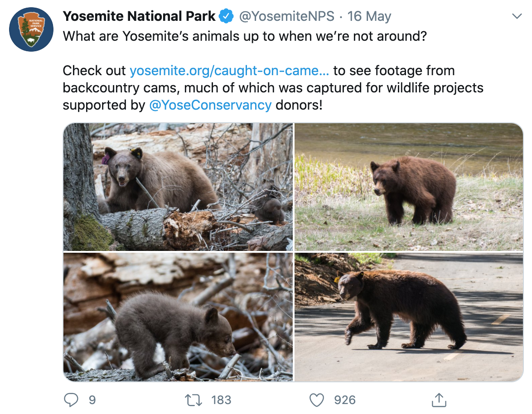Click the 9 replies count
Image resolution: width=532 pixels, height=414 pixels.
click(x=92, y=400)
